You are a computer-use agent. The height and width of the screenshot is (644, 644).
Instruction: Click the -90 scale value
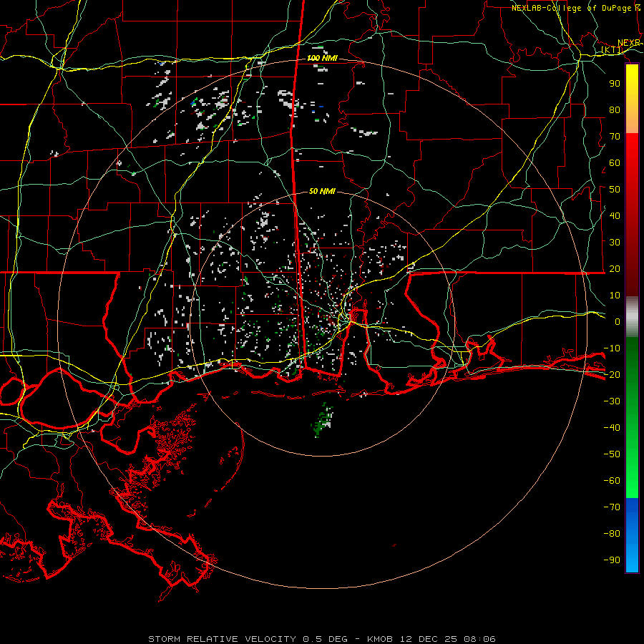click(612, 560)
